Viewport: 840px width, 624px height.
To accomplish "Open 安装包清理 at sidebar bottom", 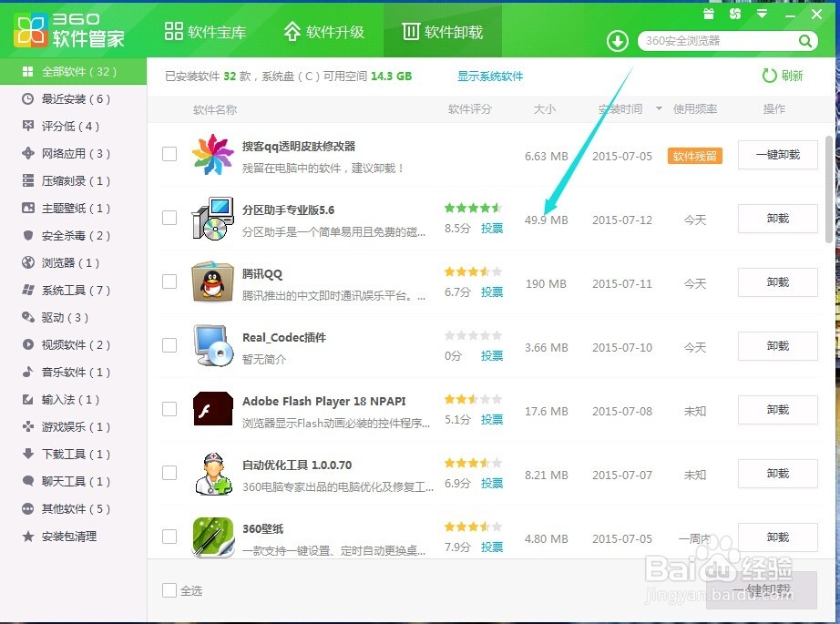I will (x=60, y=536).
